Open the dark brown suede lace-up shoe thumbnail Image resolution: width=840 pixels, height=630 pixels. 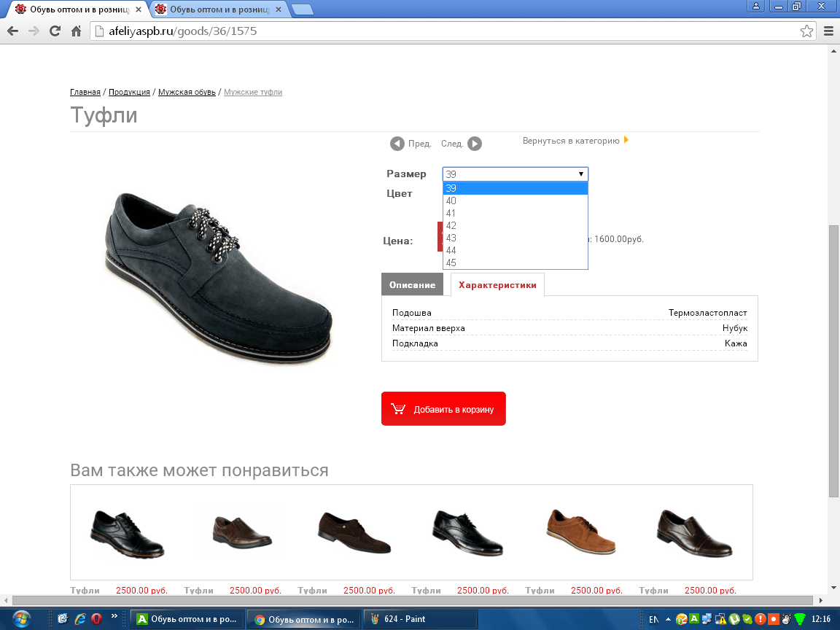(354, 532)
